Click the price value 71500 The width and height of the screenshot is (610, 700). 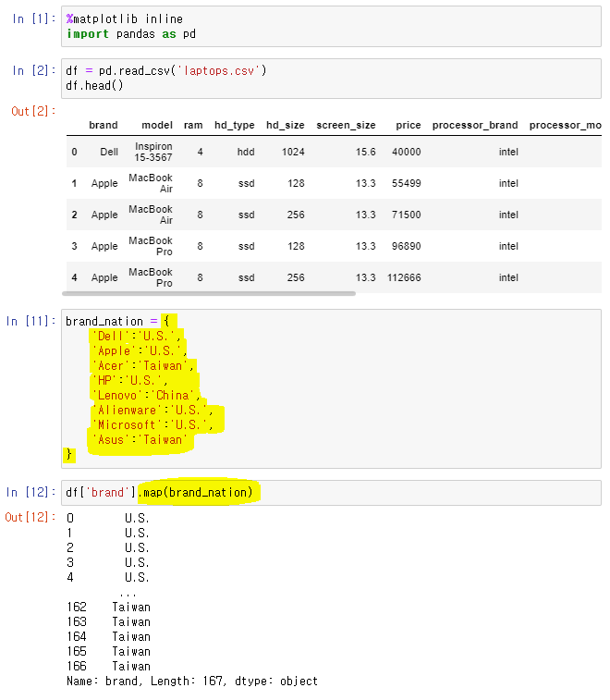click(406, 215)
